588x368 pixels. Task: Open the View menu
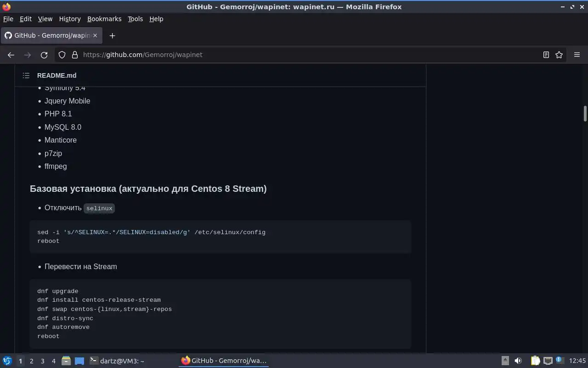[45, 19]
